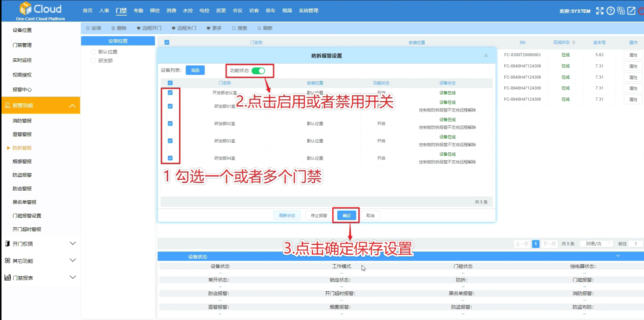The image size is (644, 320).
Task: Open help via the question mark icon
Action: click(x=611, y=11)
